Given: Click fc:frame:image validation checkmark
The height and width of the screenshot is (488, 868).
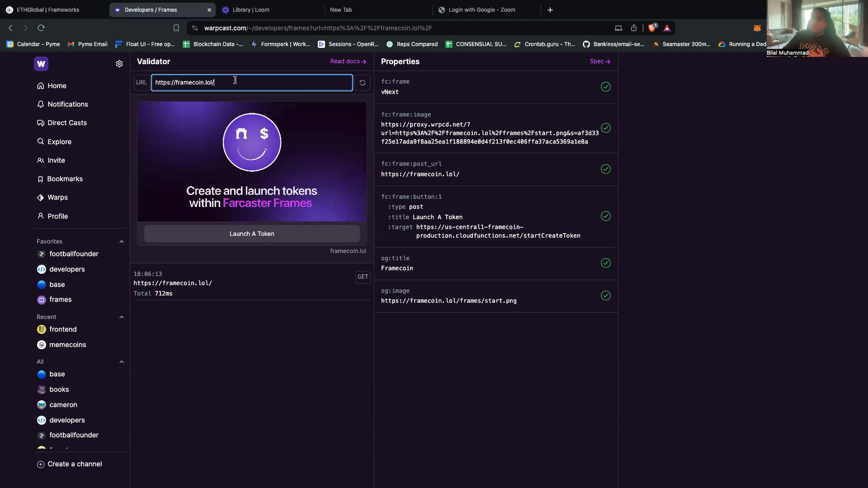Looking at the screenshot, I should (606, 128).
